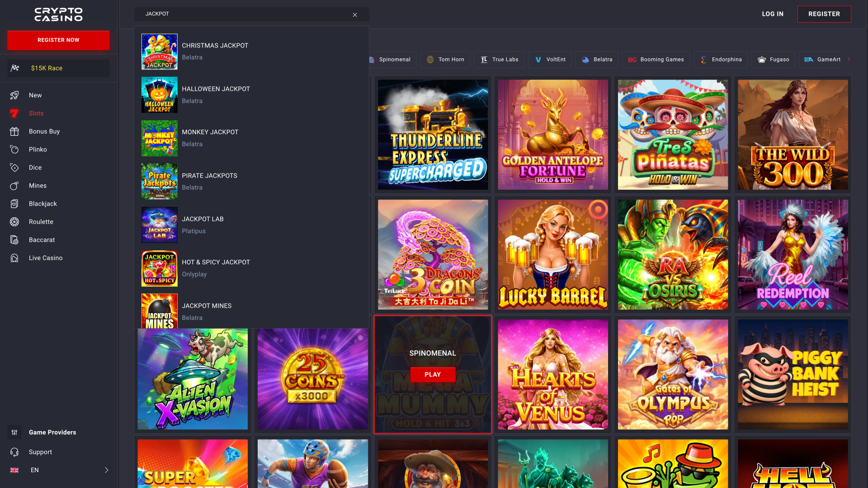Filter games by Belatra provider chip
Viewport: 868px width, 488px height.
tap(597, 60)
